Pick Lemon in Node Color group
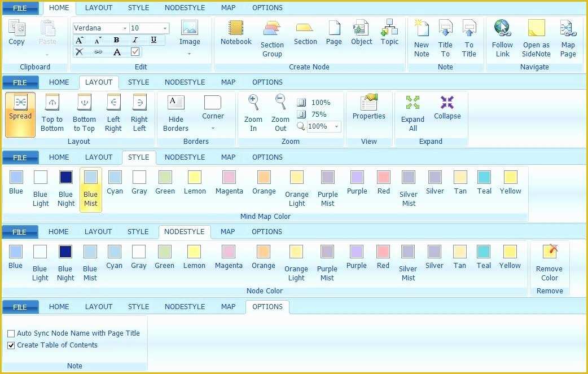The image size is (588, 374). [194, 257]
